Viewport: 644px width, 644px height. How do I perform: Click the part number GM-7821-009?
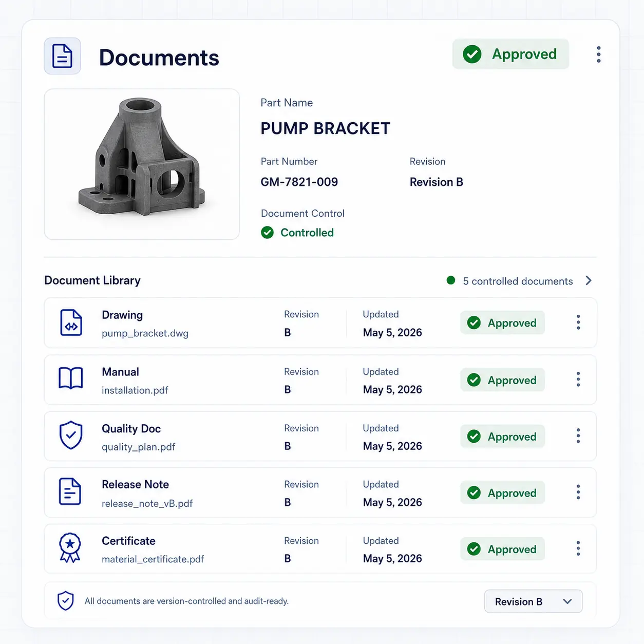coord(299,182)
